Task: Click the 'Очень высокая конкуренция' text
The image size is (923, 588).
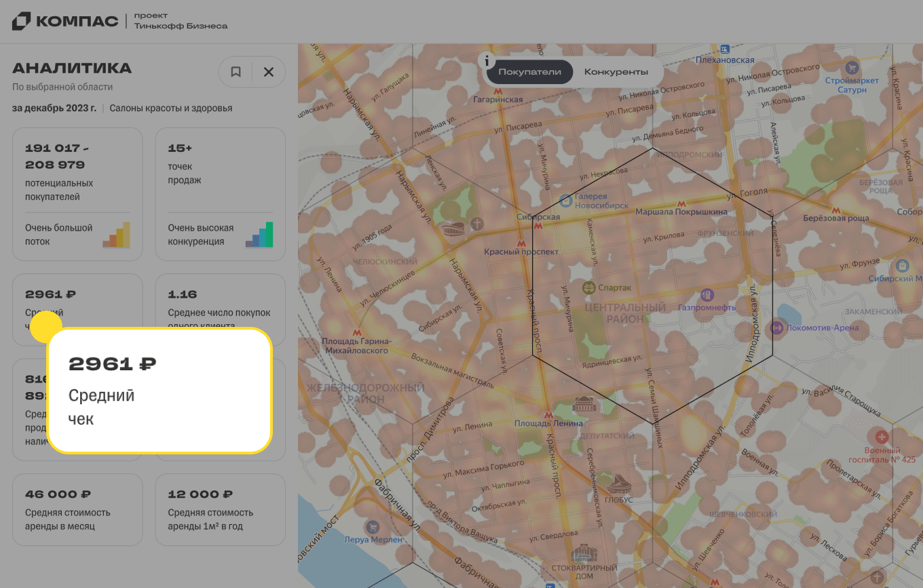Action: point(201,235)
